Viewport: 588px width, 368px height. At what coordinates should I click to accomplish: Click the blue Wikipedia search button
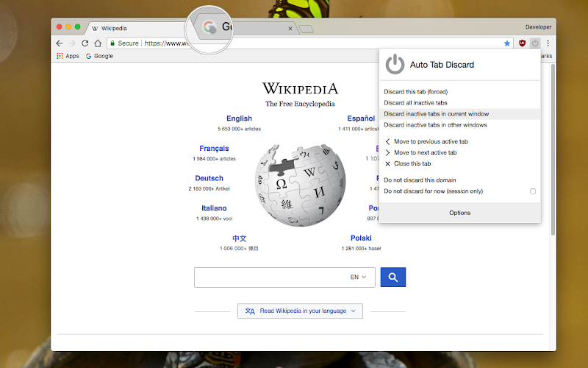pyautogui.click(x=393, y=277)
